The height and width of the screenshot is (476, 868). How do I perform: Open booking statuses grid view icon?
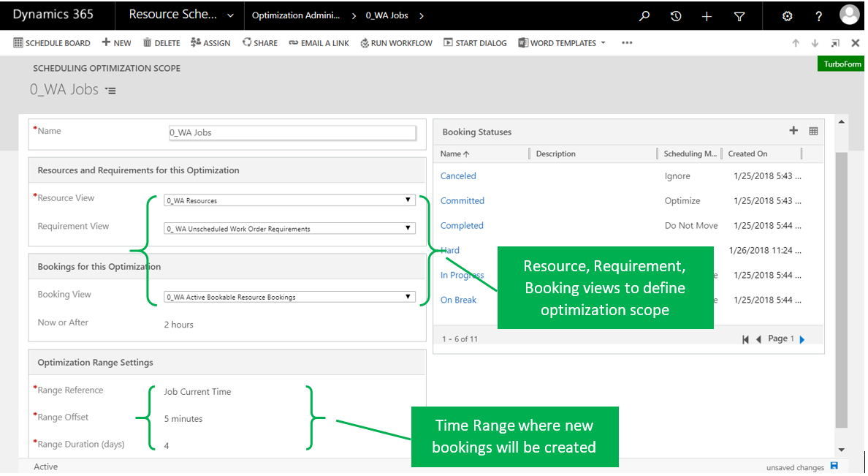pos(813,132)
